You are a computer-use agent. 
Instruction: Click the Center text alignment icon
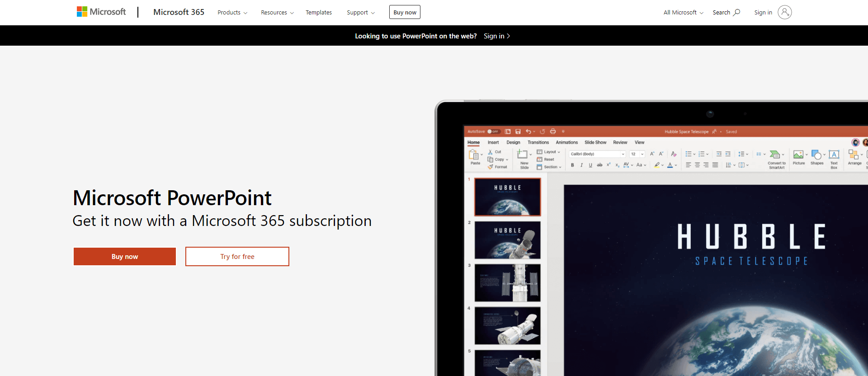(x=697, y=165)
